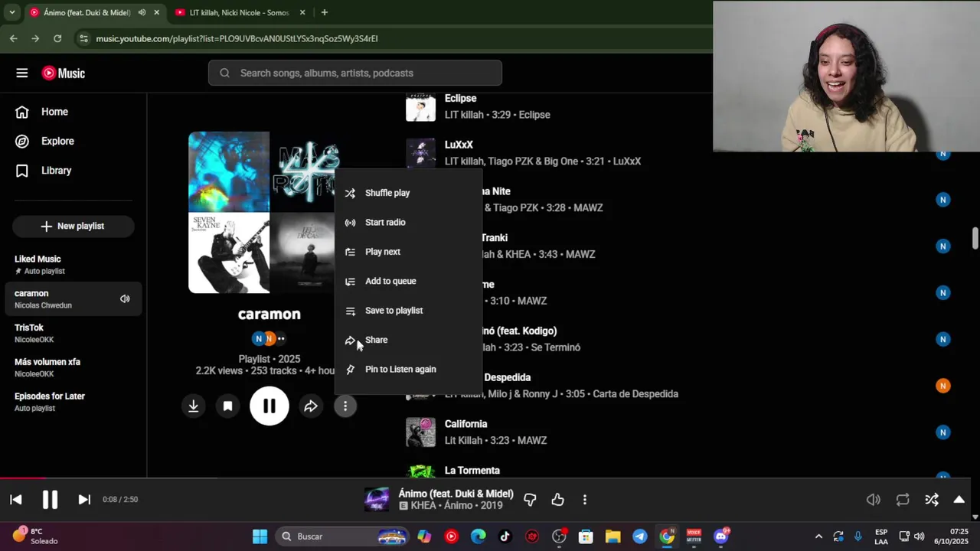Toggle repeat mode
This screenshot has width=980, height=551.
click(x=903, y=500)
